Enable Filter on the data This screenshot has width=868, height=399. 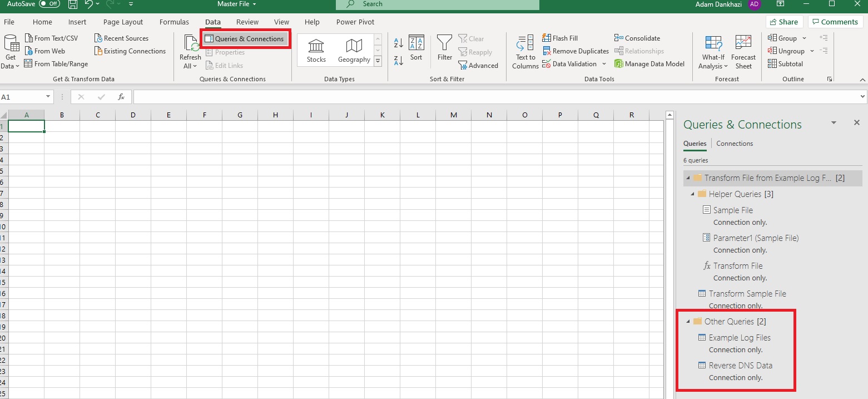444,50
